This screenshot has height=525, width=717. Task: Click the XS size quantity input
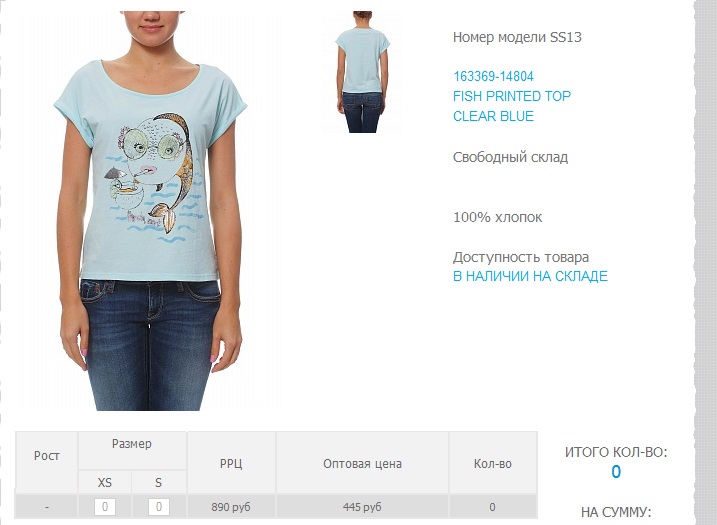[105, 507]
